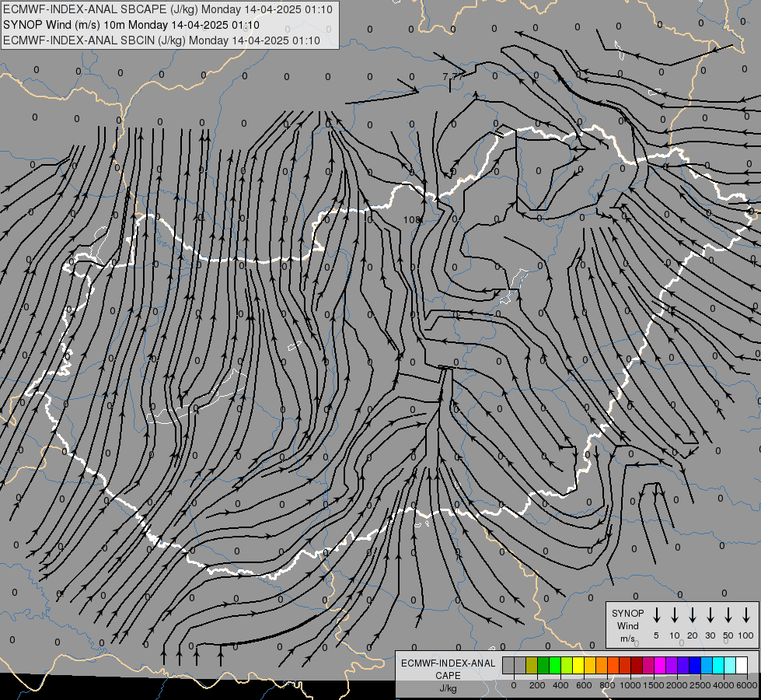
Task: Pick the dark green CAPE legend swatch
Action: click(x=543, y=665)
